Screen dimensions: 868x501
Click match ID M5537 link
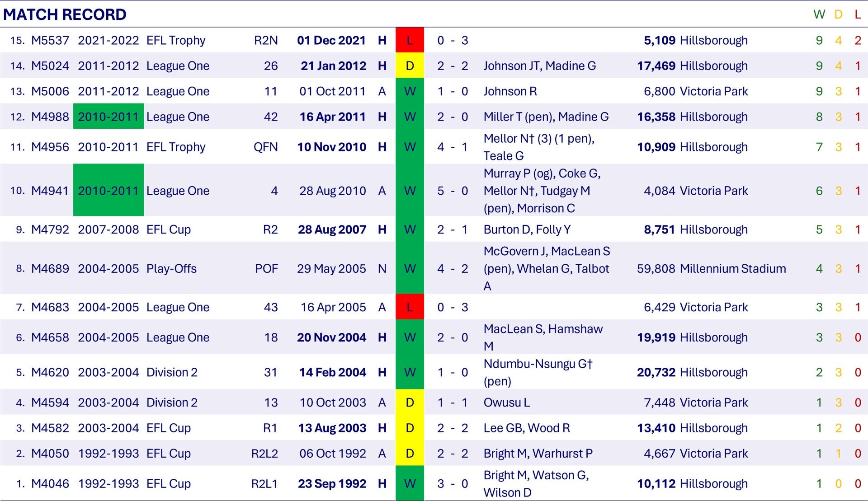pos(50,40)
